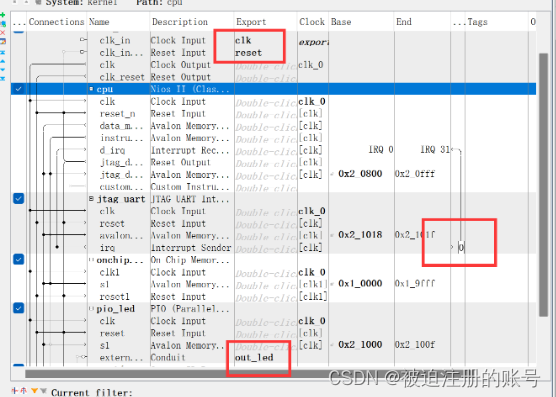This screenshot has width=556, height=397.
Task: Click the jtag_uart irq Interrupt Sender row
Action: pyautogui.click(x=273, y=247)
